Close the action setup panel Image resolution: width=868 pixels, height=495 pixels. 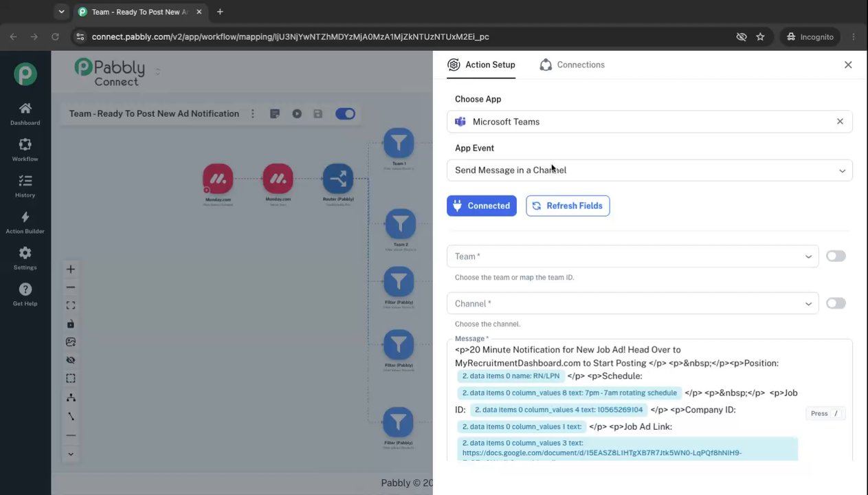tap(848, 65)
